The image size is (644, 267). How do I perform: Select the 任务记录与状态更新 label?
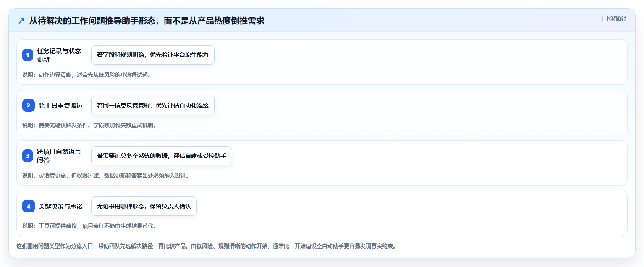click(x=59, y=55)
